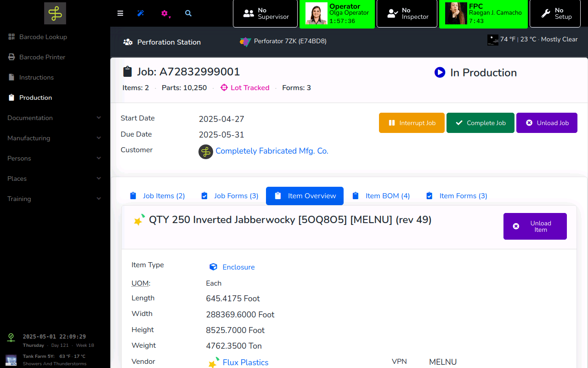Click the weather thumbnail image in header
588x368 pixels.
[492, 40]
